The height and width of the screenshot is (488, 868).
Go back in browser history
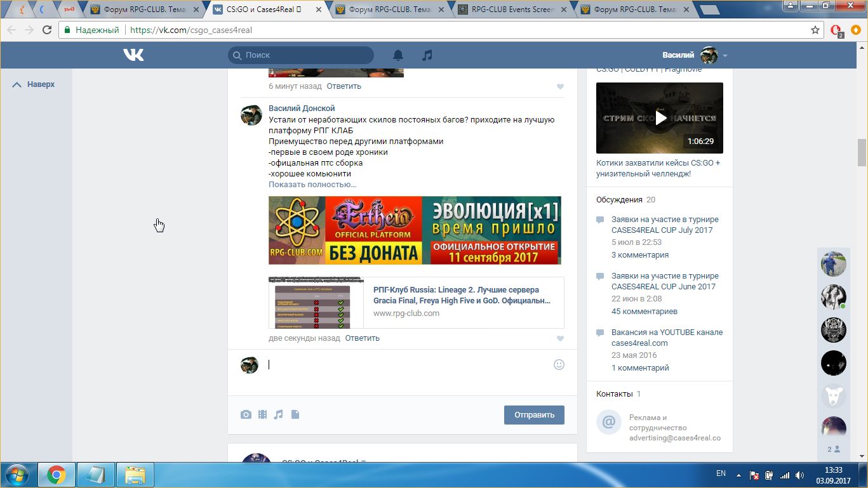pos(11,30)
